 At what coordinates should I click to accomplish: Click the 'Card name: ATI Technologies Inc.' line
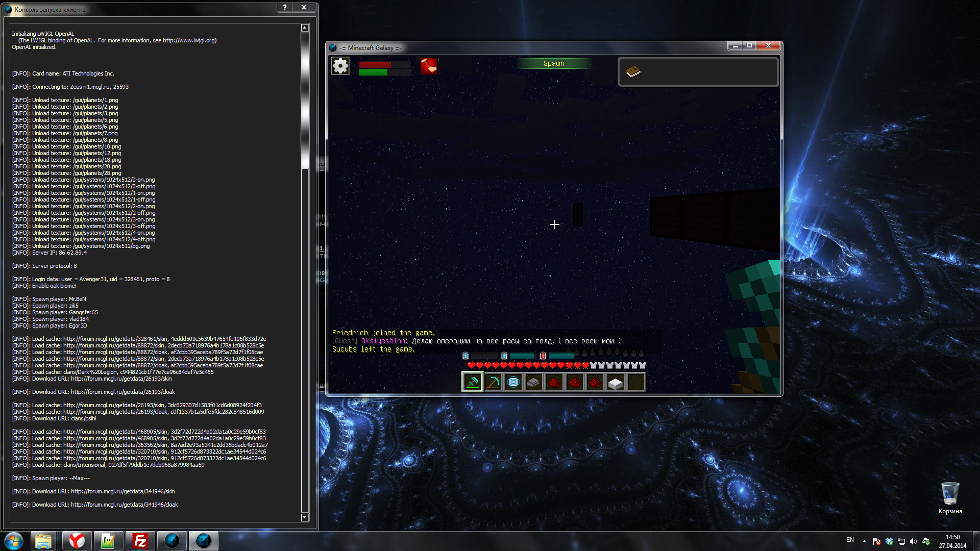pyautogui.click(x=63, y=73)
